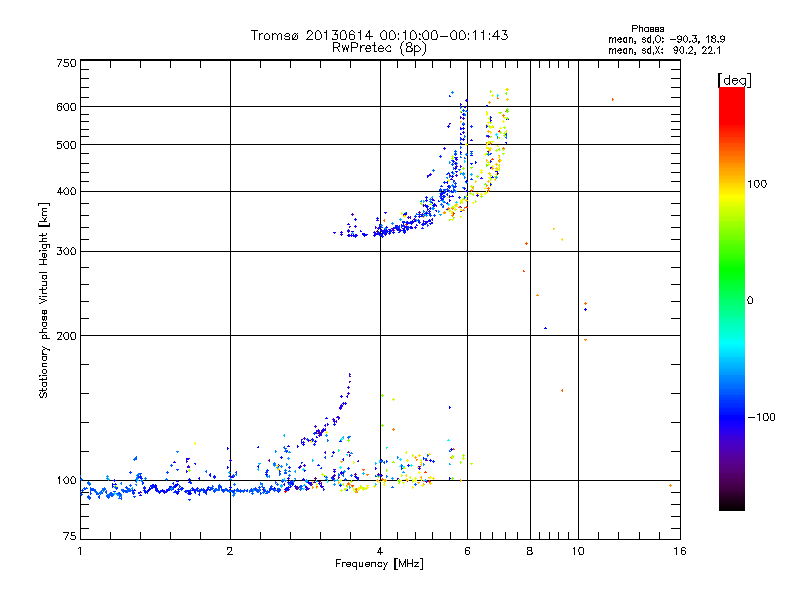800x600 pixels.
Task: Click the x-axis tick label "6"
Action: point(467,551)
